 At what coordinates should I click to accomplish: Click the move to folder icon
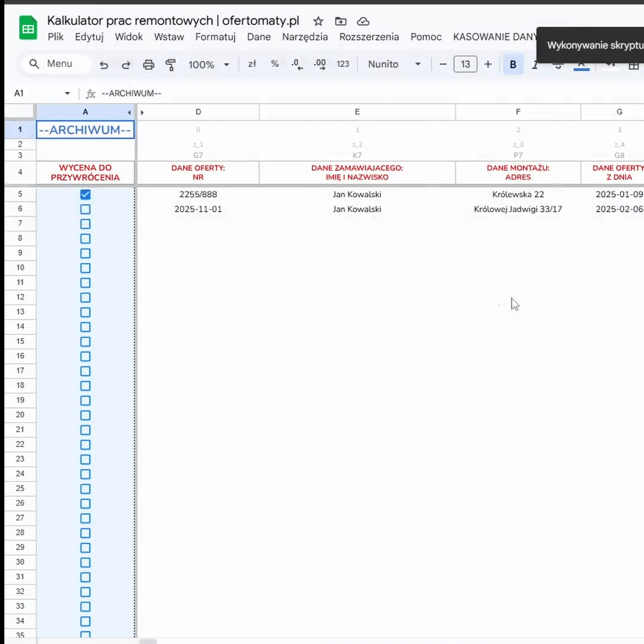click(340, 21)
